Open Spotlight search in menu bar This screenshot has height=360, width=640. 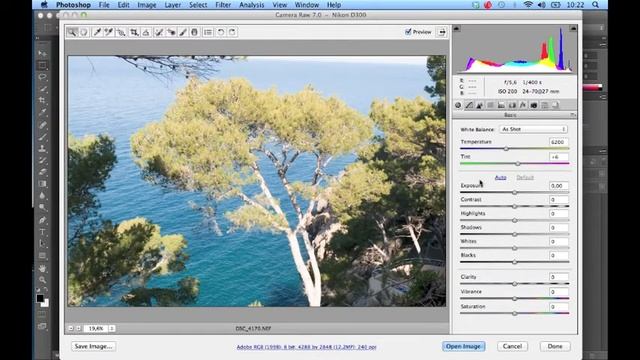(x=596, y=5)
